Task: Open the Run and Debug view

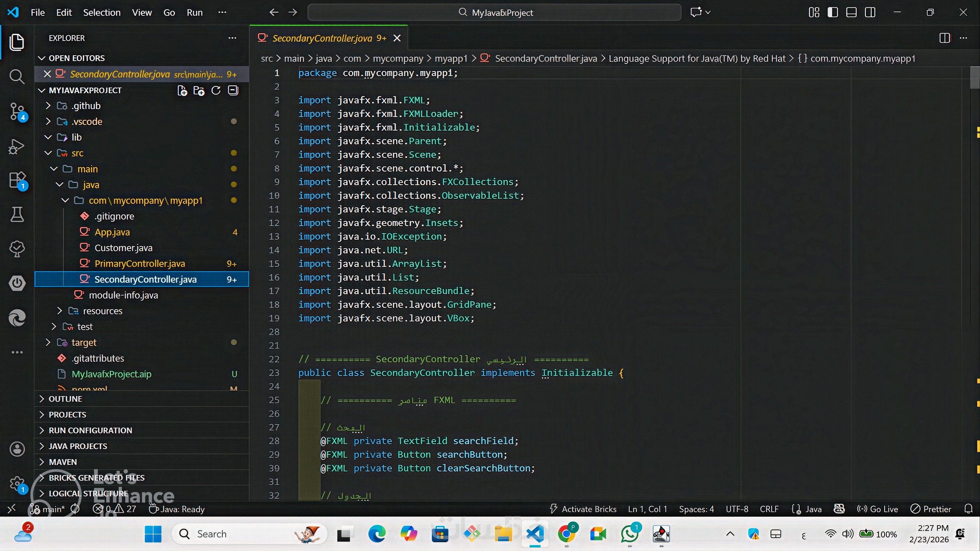Action: (17, 146)
